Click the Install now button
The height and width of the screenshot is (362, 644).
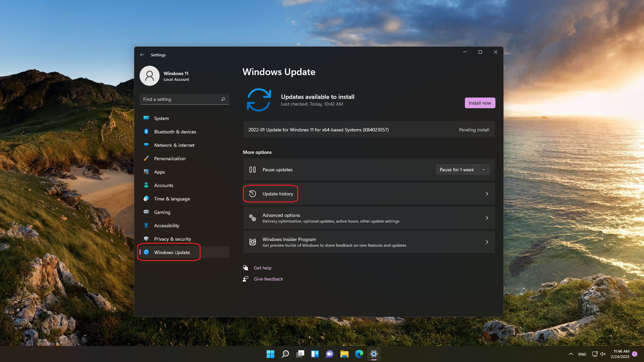[x=480, y=103]
